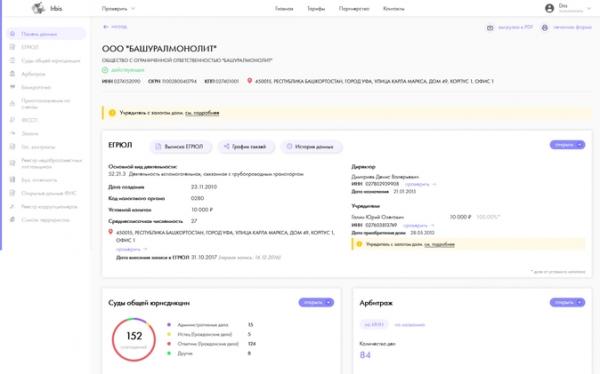Click the clock icon on История данных
This screenshot has height=374, width=600.
coord(289,146)
